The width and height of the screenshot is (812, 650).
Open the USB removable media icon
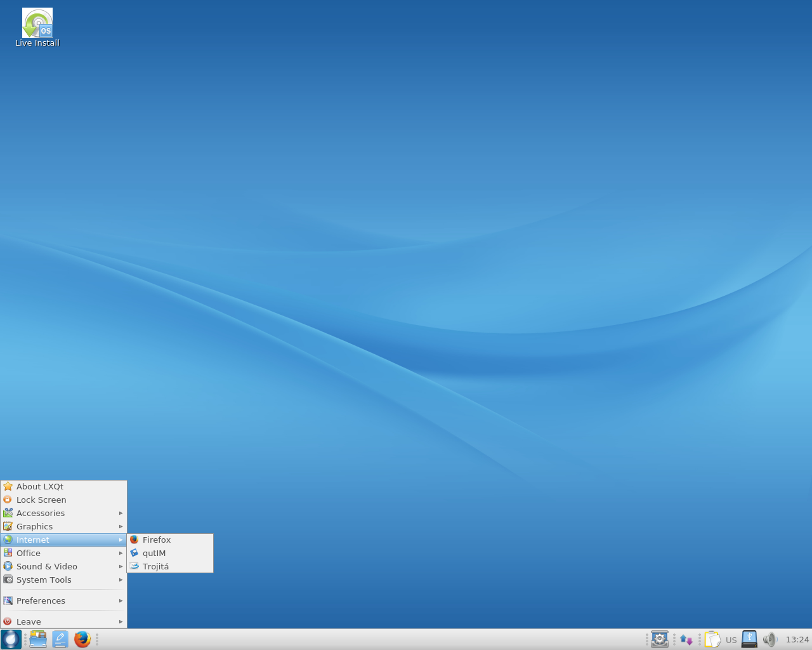(749, 639)
